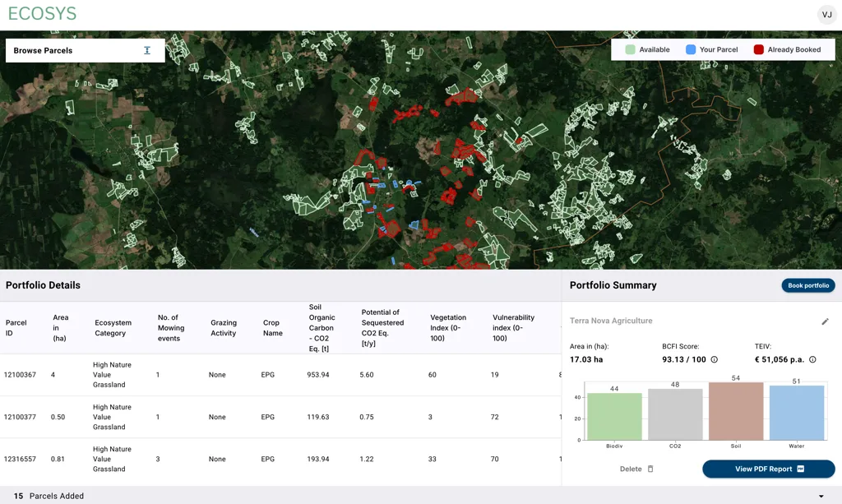Screen dimensions: 842x504
Task: Click the Terra Nova Agriculture name field
Action: tap(611, 321)
